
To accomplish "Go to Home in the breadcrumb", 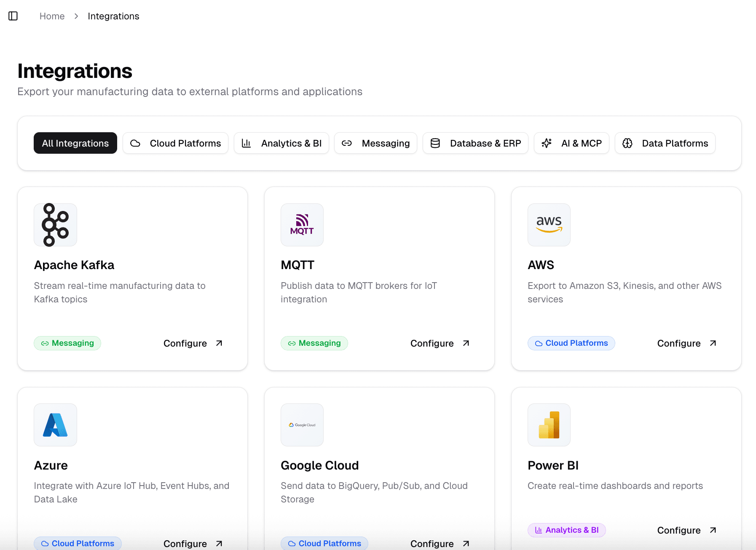I will pos(52,16).
